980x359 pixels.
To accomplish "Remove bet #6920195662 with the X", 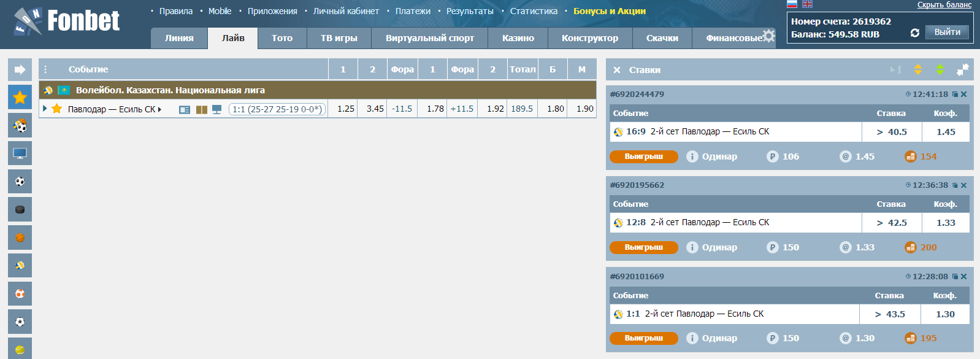I will click(964, 185).
